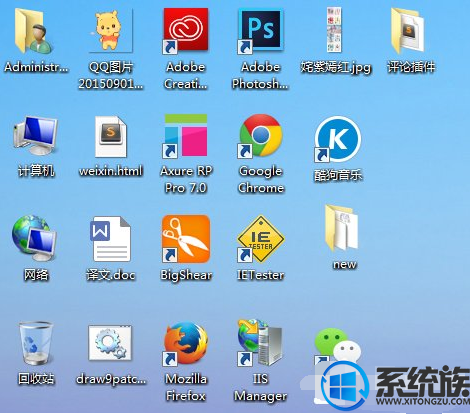Click the 'weixin.html' file name label
Screen dimensions: 470x414
111,171
